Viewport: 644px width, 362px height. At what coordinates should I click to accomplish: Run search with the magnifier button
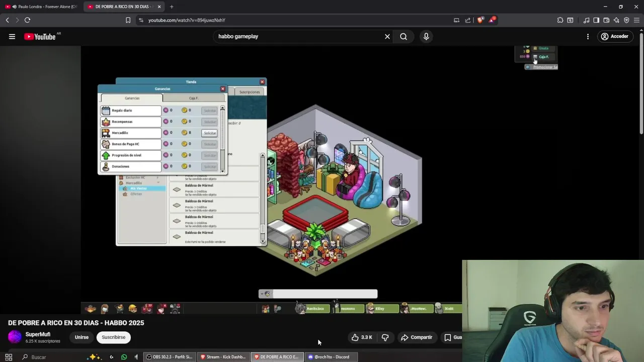(x=404, y=36)
